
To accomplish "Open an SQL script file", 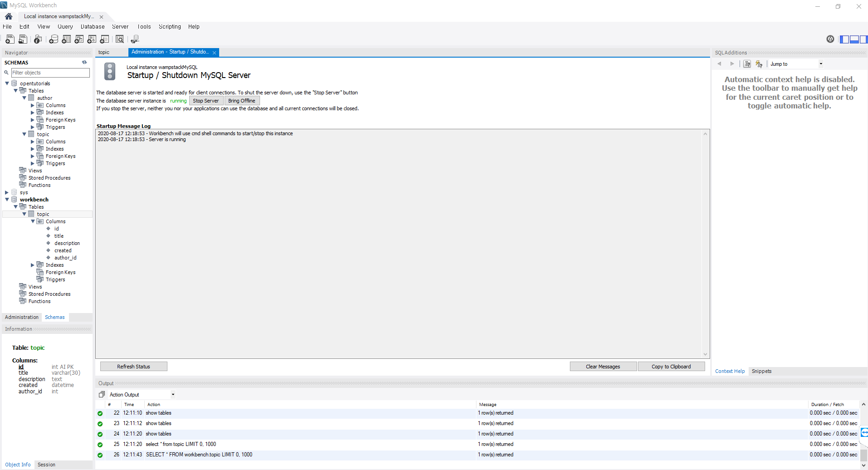I will coord(23,39).
